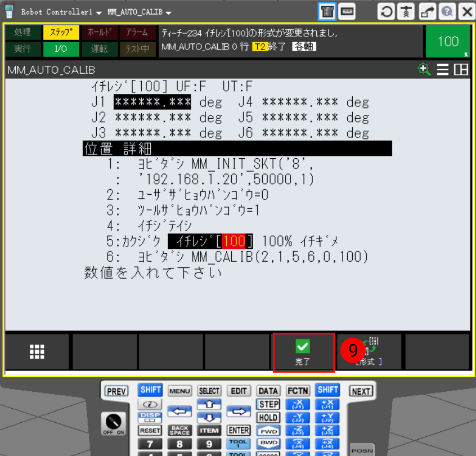Click the イチレジ[100] position register field
Viewport: 476px width, 456px height.
[210, 241]
